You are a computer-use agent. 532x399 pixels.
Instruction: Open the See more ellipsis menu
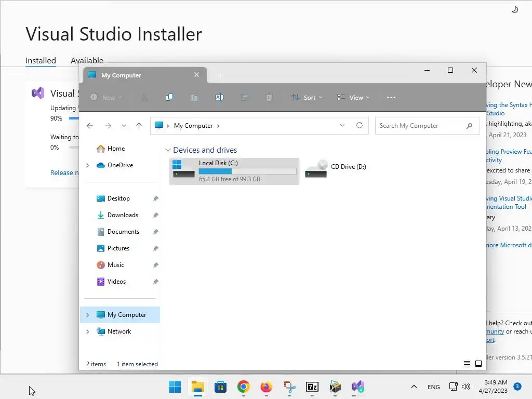[391, 97]
